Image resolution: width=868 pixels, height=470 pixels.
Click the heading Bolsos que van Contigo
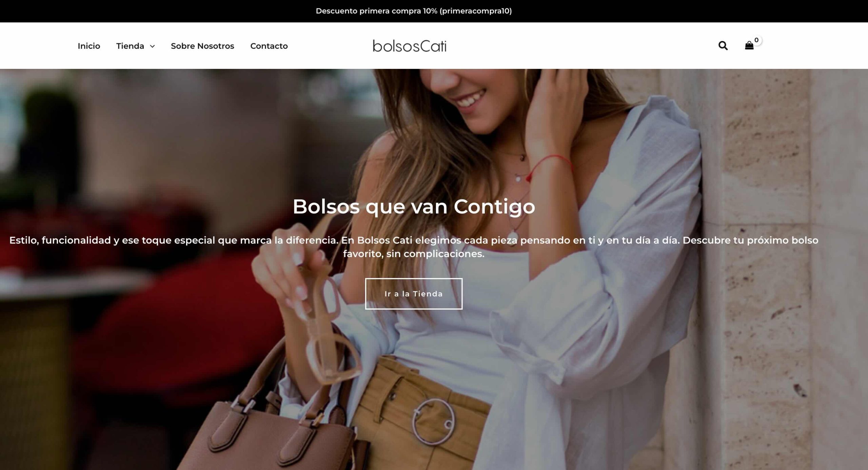[x=414, y=206]
